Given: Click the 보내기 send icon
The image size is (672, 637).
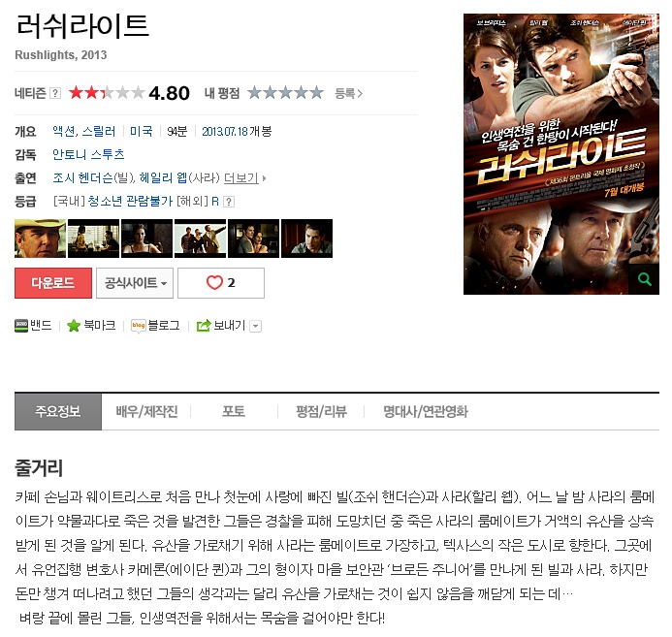Looking at the screenshot, I should 204,326.
